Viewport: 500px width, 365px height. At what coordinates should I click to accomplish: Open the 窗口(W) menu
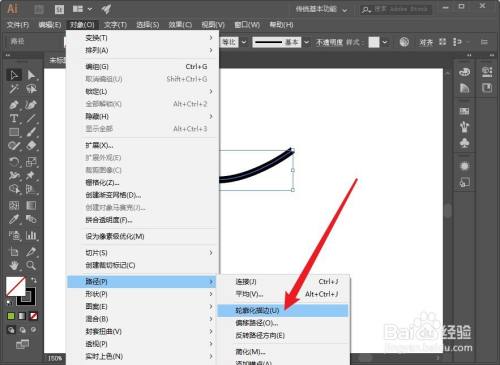pyautogui.click(x=247, y=25)
